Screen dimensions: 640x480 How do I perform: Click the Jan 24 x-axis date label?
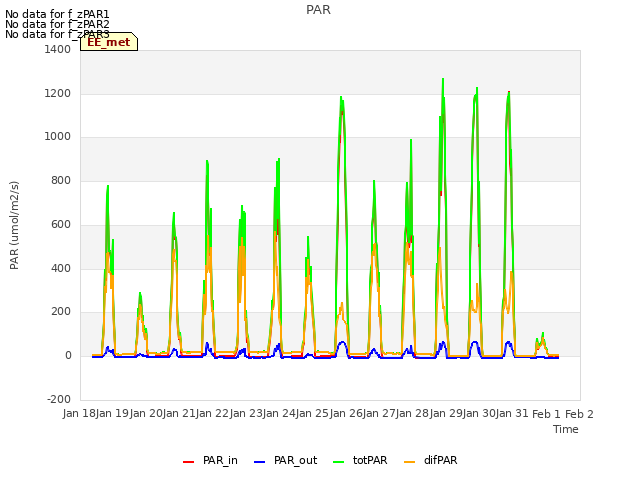coord(279,414)
